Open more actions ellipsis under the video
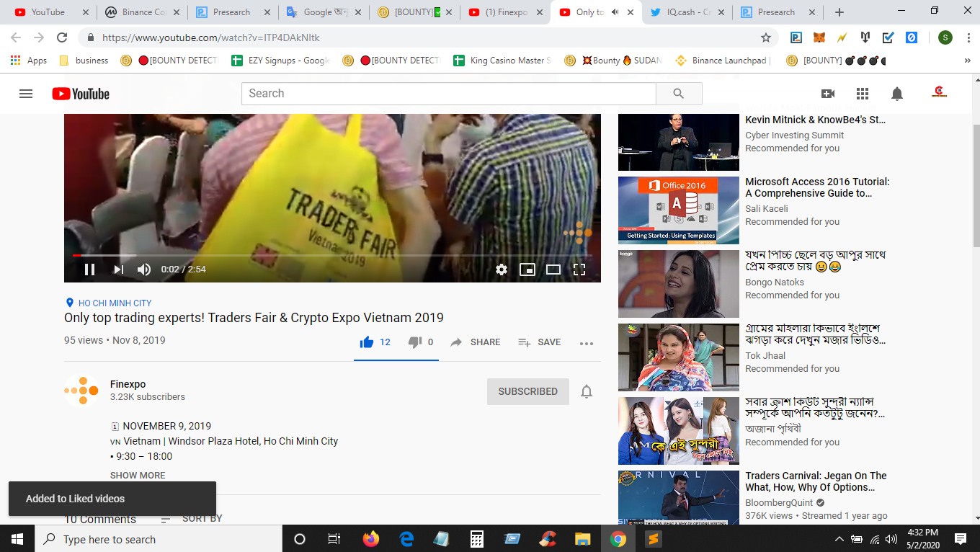 587,343
